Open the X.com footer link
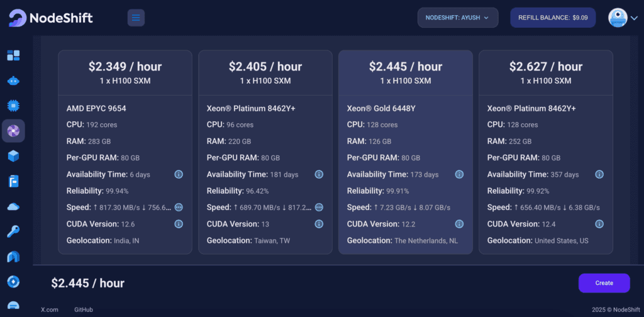Viewport: 644px width, 317px height. [x=50, y=309]
